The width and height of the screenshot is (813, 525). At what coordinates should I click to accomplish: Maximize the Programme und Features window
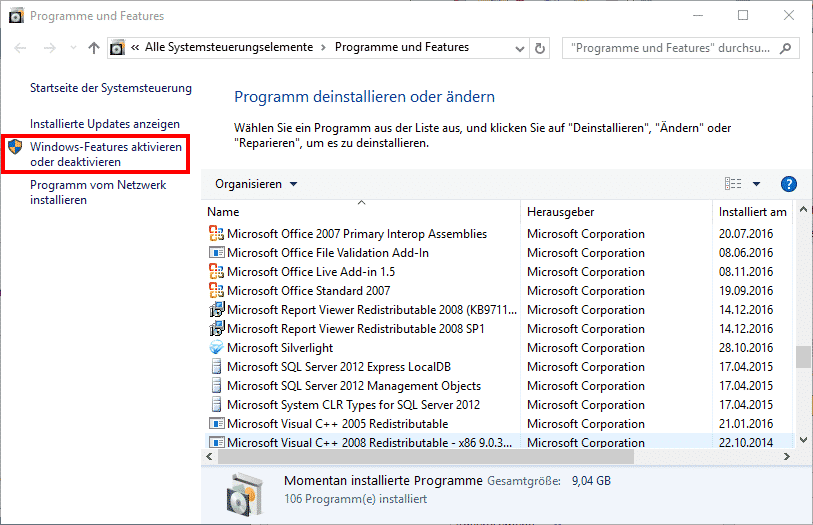click(x=743, y=16)
